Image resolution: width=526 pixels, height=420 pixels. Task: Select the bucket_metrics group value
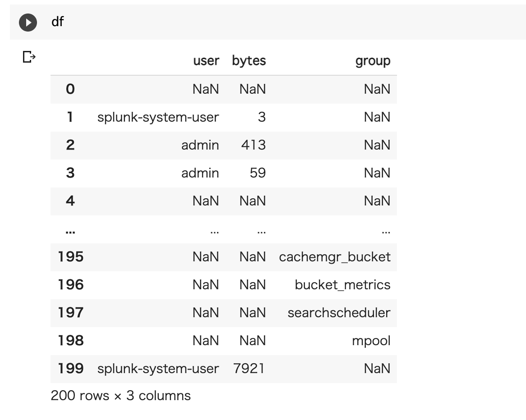pyautogui.click(x=343, y=285)
